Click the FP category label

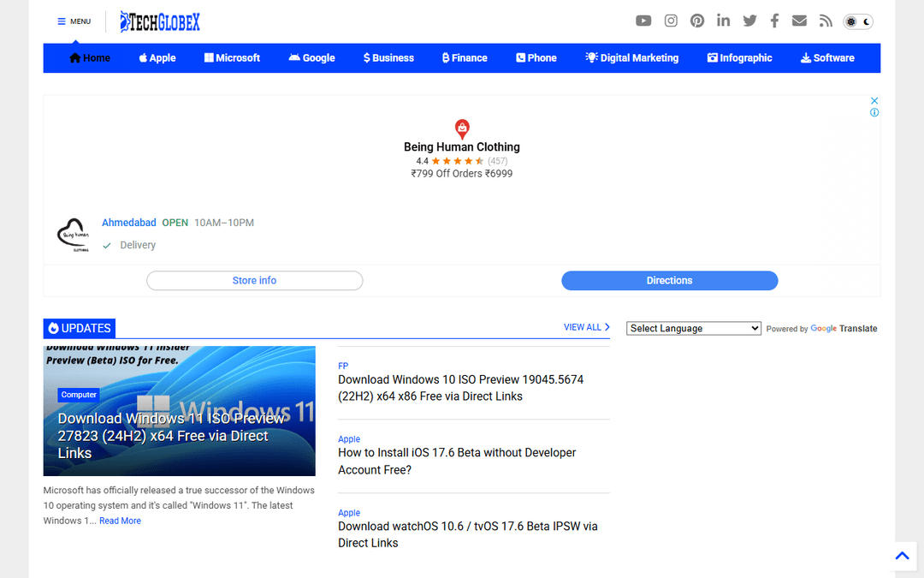tap(343, 366)
